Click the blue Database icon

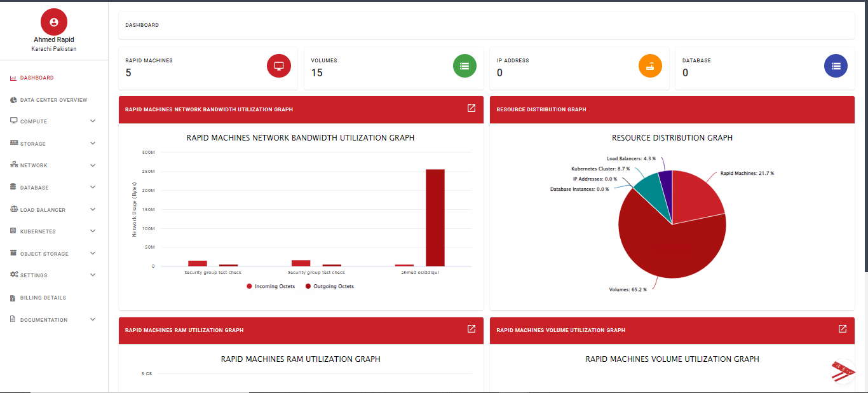(x=836, y=65)
